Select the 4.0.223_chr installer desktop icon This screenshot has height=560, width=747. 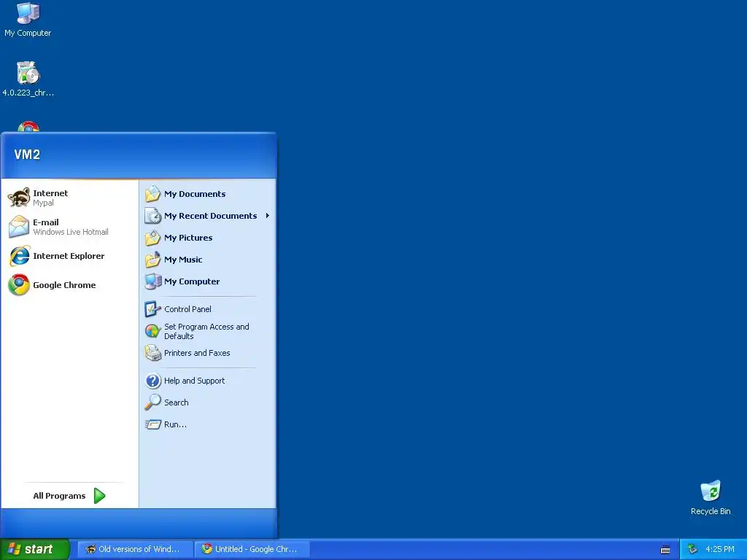tap(28, 73)
